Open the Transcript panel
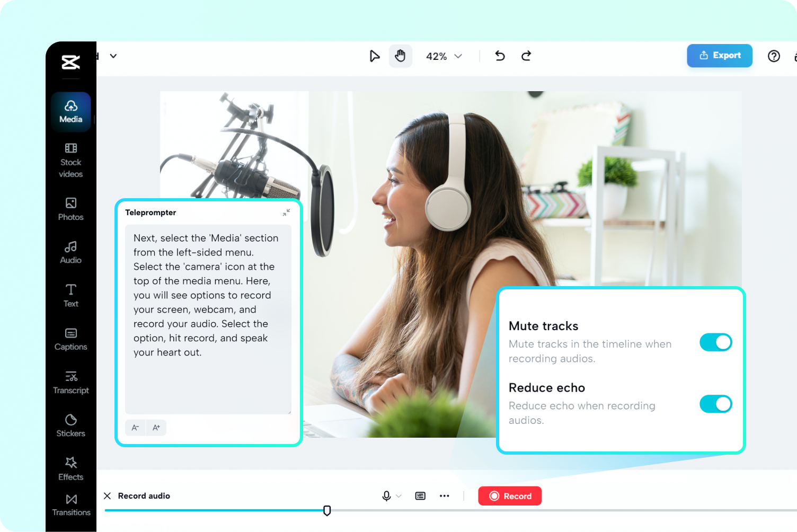The width and height of the screenshot is (797, 532). click(x=70, y=382)
